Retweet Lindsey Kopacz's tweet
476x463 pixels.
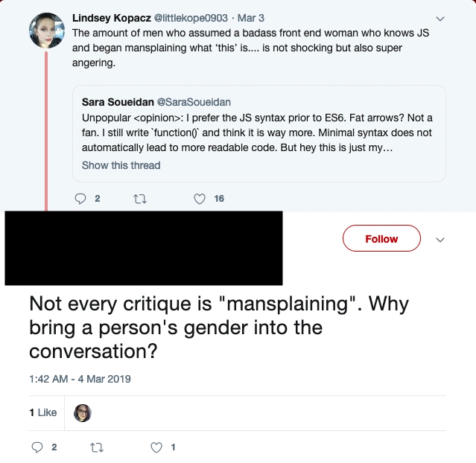click(140, 199)
